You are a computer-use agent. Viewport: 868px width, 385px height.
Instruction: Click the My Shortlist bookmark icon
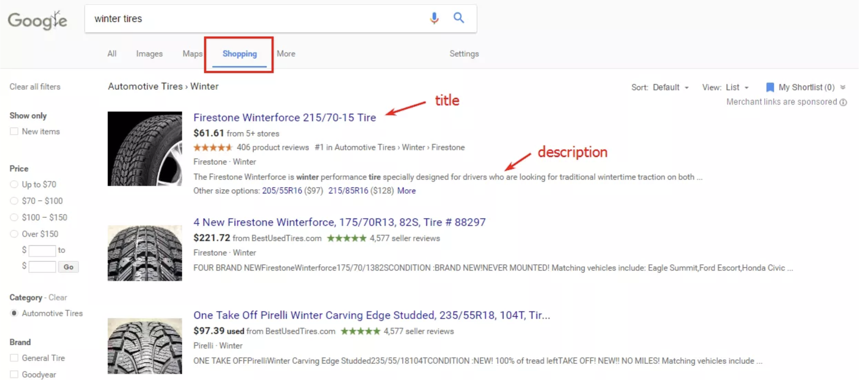[x=770, y=87]
